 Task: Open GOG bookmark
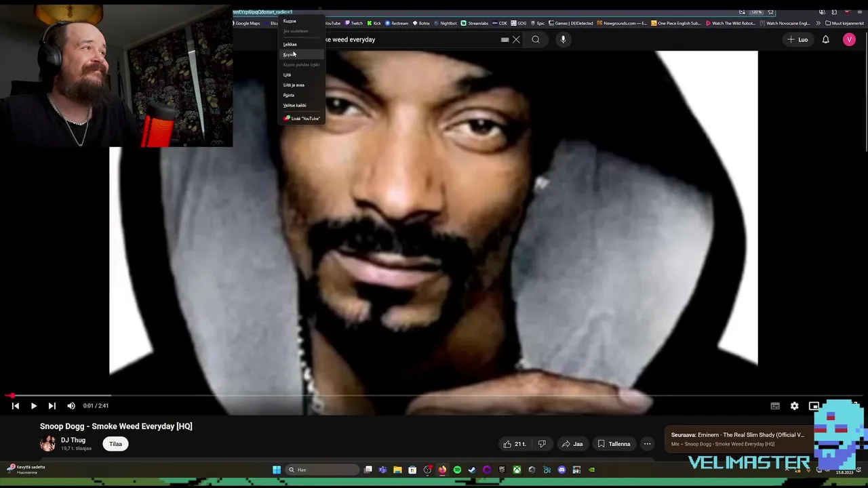(x=519, y=23)
